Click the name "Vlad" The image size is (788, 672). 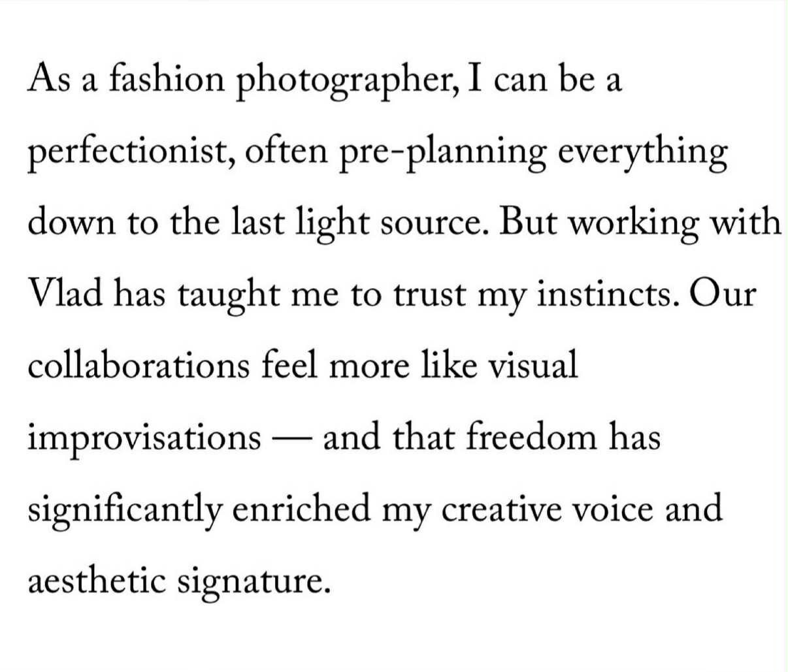coord(65,294)
